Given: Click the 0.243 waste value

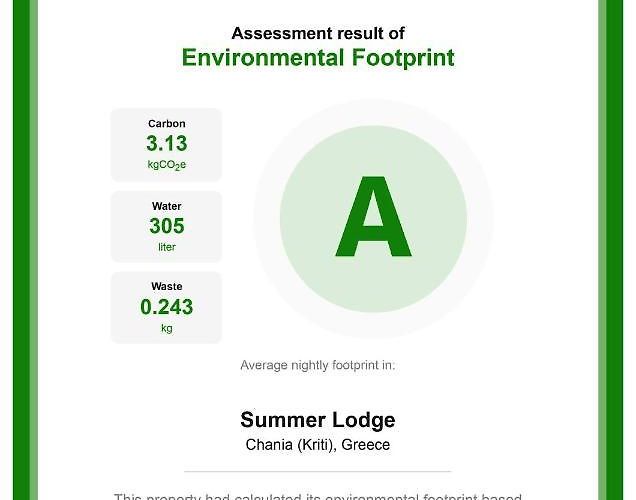Looking at the screenshot, I should tap(167, 307).
